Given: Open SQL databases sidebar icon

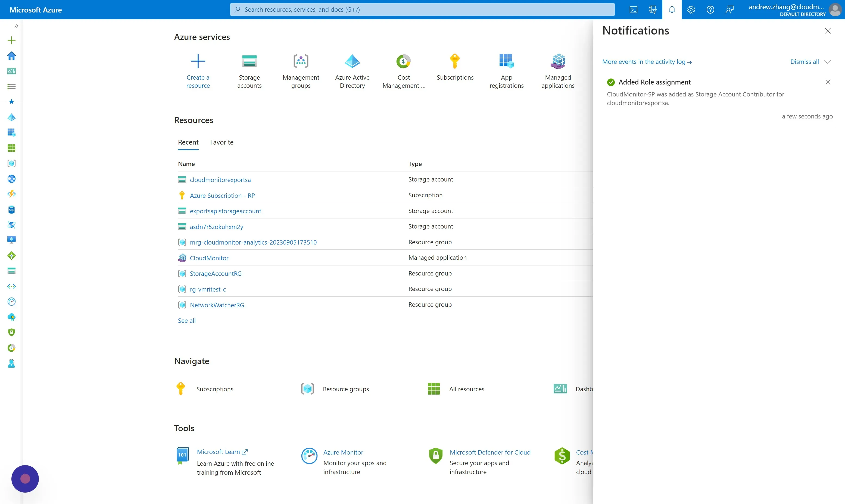Looking at the screenshot, I should click(11, 209).
